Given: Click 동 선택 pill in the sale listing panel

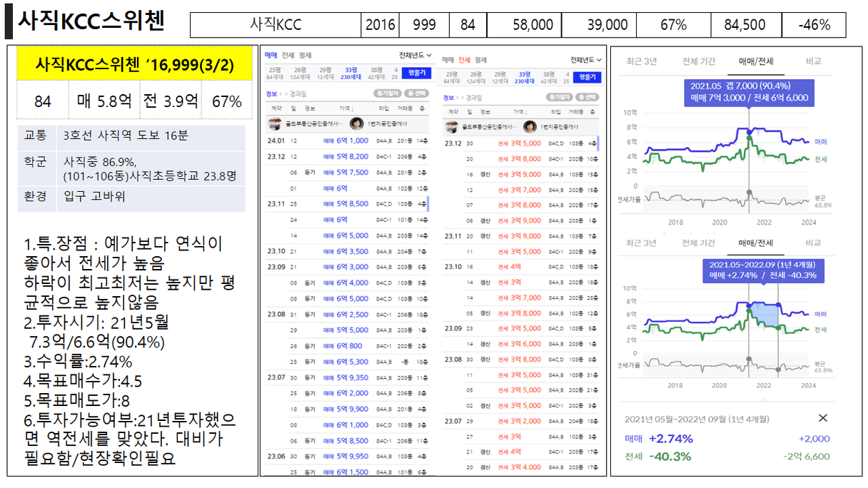Looking at the screenshot, I should tap(415, 93).
